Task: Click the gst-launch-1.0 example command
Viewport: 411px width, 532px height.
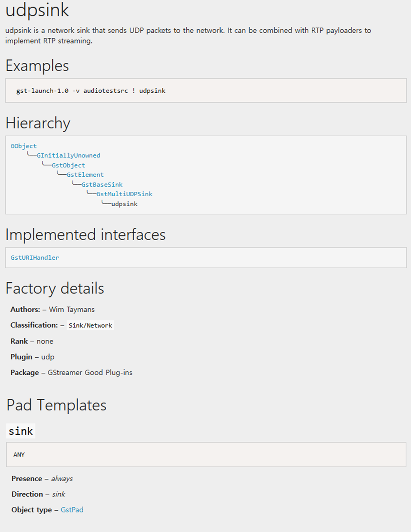Action: (x=91, y=91)
